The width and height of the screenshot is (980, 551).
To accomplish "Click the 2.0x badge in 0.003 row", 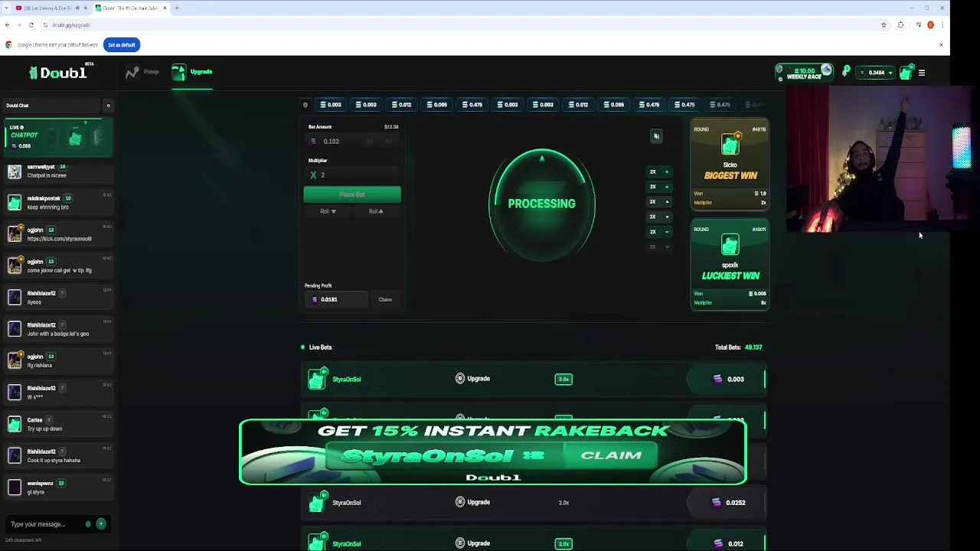I will point(563,380).
